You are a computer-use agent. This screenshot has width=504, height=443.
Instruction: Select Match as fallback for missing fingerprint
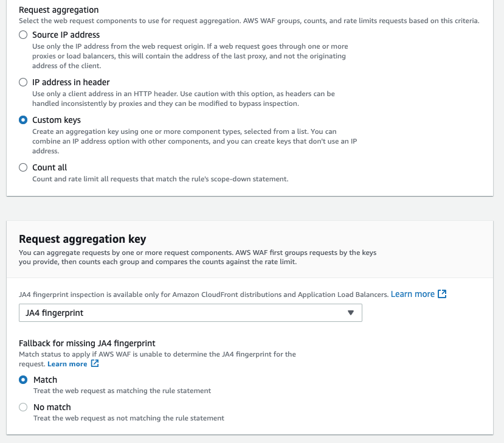click(23, 380)
